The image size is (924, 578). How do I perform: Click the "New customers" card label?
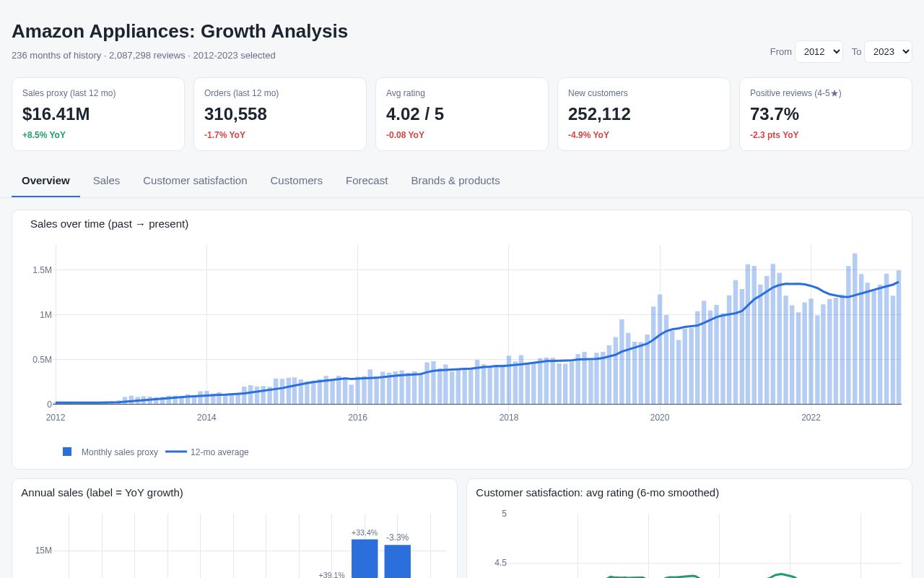click(x=598, y=93)
